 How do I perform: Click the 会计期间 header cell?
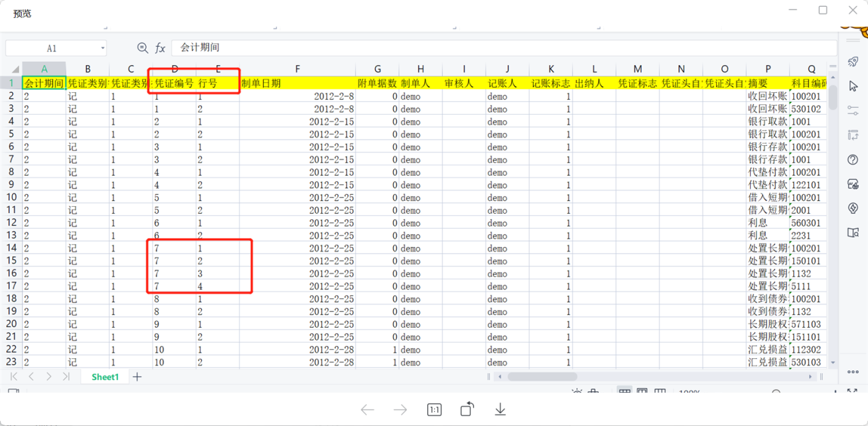click(44, 83)
